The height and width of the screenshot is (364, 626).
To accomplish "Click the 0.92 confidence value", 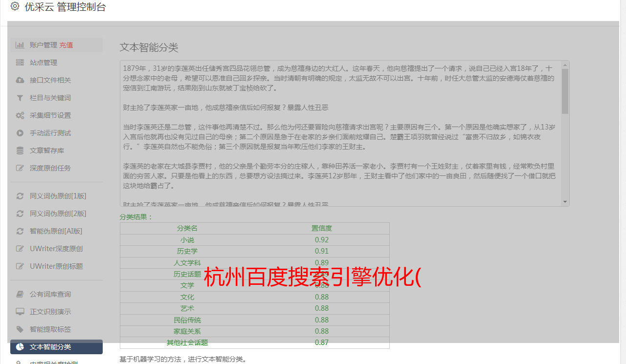I will [322, 240].
